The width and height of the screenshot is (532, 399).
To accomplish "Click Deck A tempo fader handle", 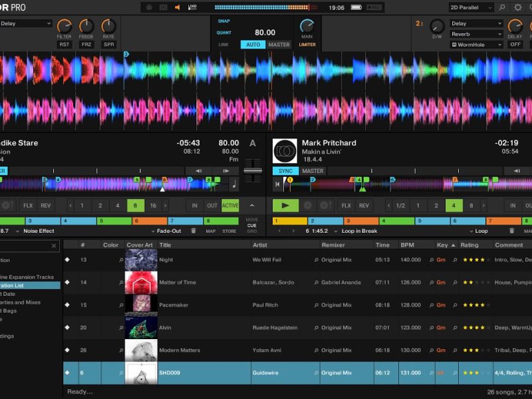I will click(253, 171).
